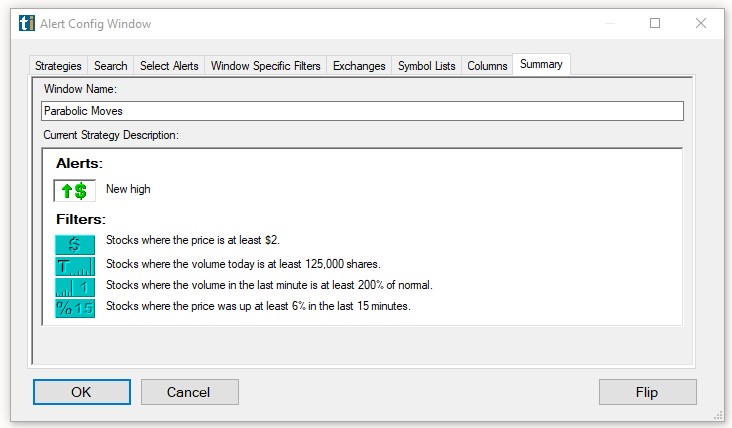Click the New high alert icon
The height and width of the screenshot is (428, 732).
pos(75,190)
